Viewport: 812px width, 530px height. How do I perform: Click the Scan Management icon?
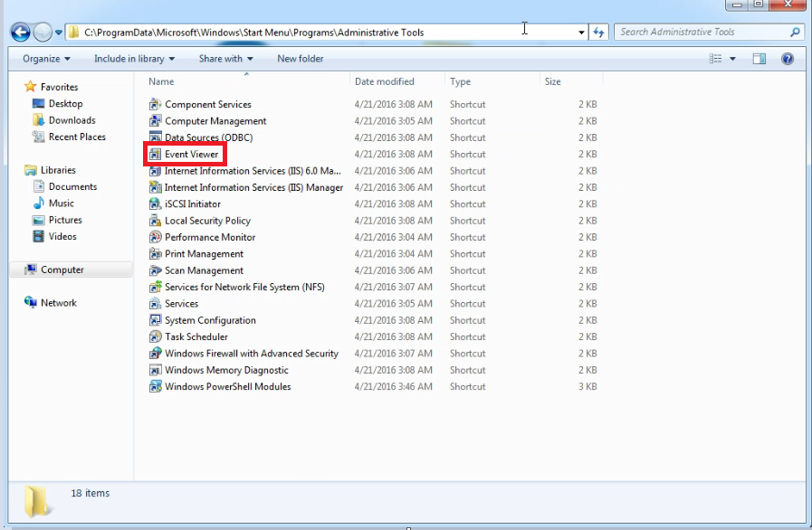(x=155, y=270)
